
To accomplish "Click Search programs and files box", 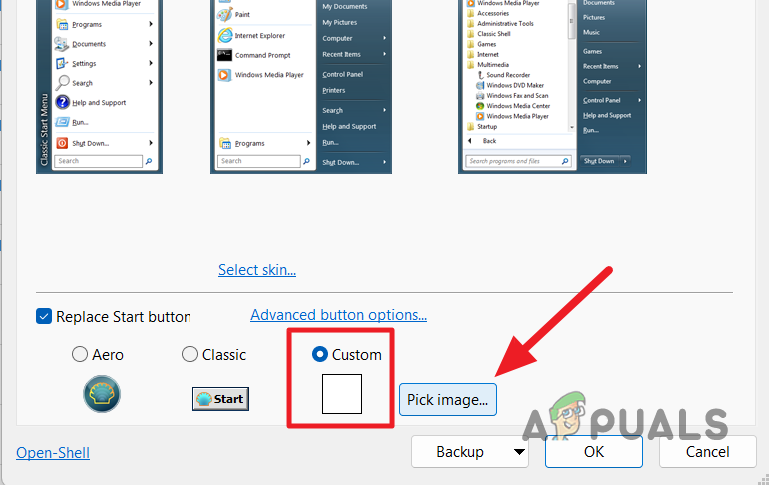I will [518, 161].
